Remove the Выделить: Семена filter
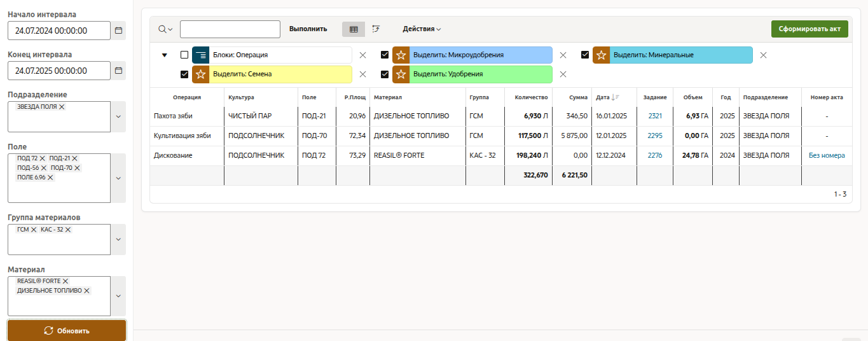868x341 pixels. pyautogui.click(x=362, y=74)
